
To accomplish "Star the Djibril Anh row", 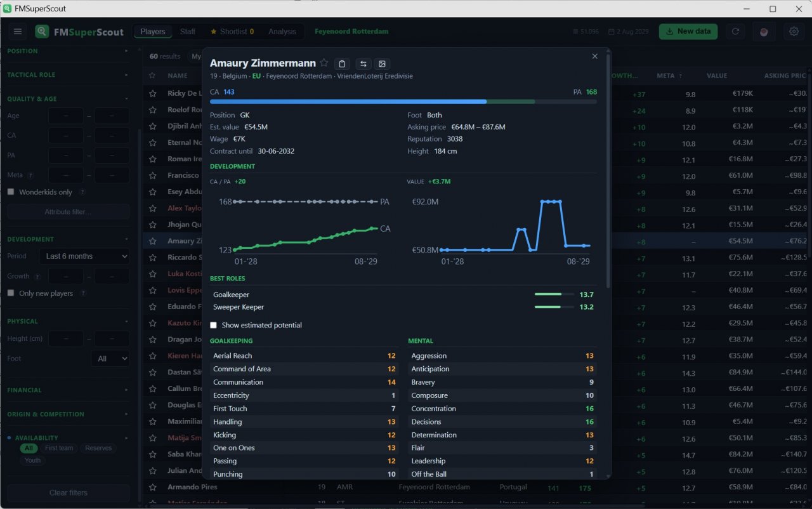I will [152, 126].
